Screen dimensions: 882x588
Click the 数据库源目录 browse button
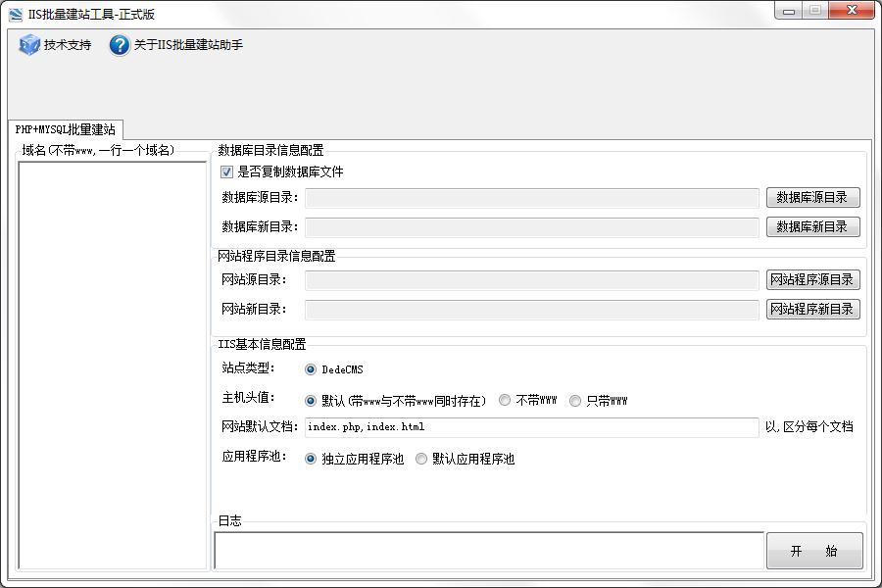(x=812, y=197)
